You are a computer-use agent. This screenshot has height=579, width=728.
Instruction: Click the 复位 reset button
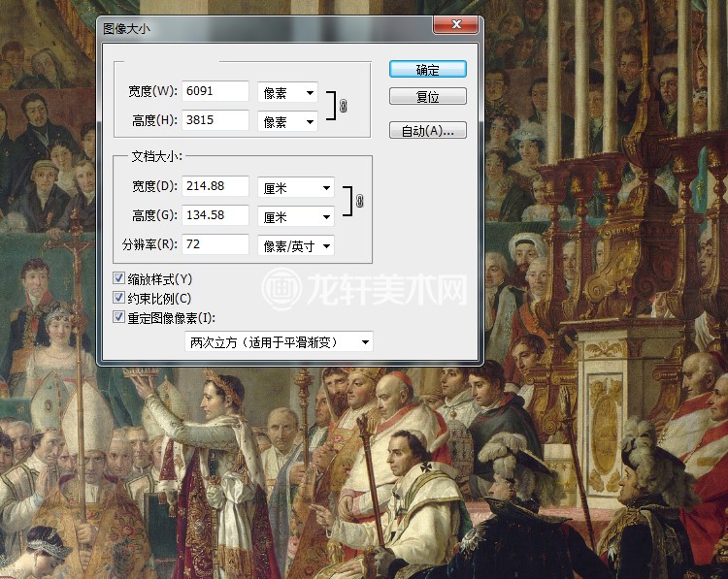[428, 97]
